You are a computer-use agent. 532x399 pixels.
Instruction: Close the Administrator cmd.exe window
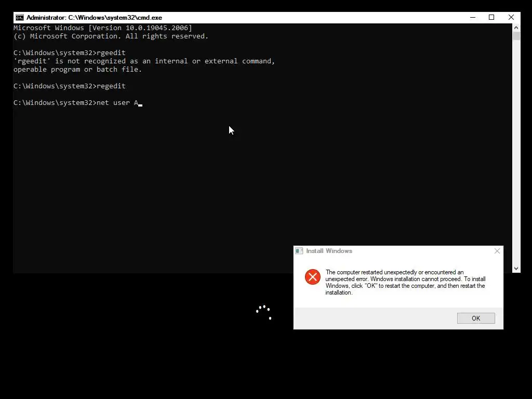pos(511,17)
